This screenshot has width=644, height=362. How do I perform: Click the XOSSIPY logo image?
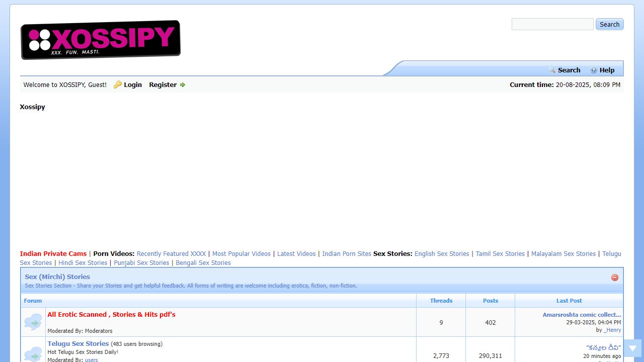(x=100, y=40)
